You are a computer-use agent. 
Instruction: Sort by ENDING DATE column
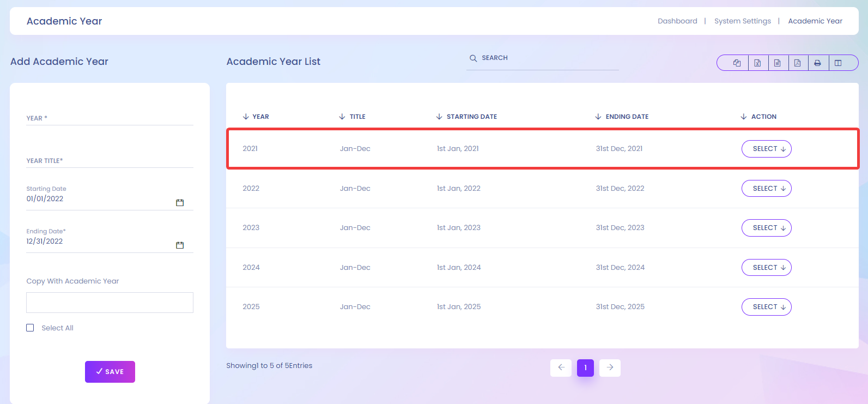coord(622,117)
